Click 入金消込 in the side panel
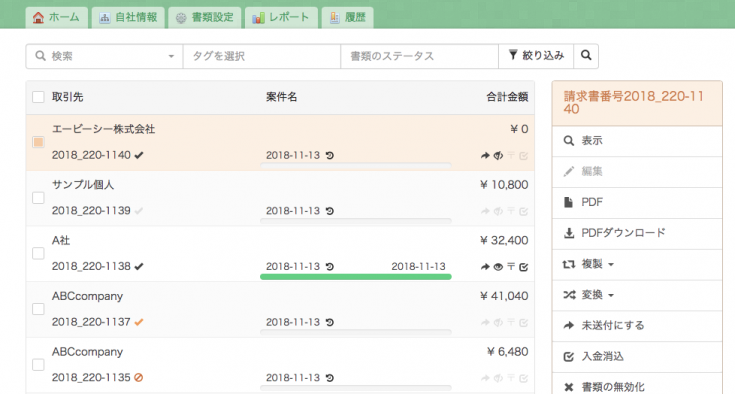 pyautogui.click(x=637, y=357)
